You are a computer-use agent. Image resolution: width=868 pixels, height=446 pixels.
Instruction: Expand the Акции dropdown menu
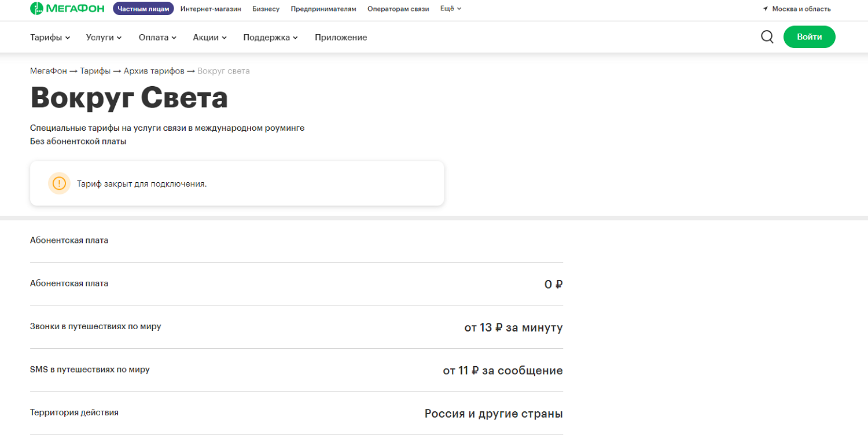209,37
